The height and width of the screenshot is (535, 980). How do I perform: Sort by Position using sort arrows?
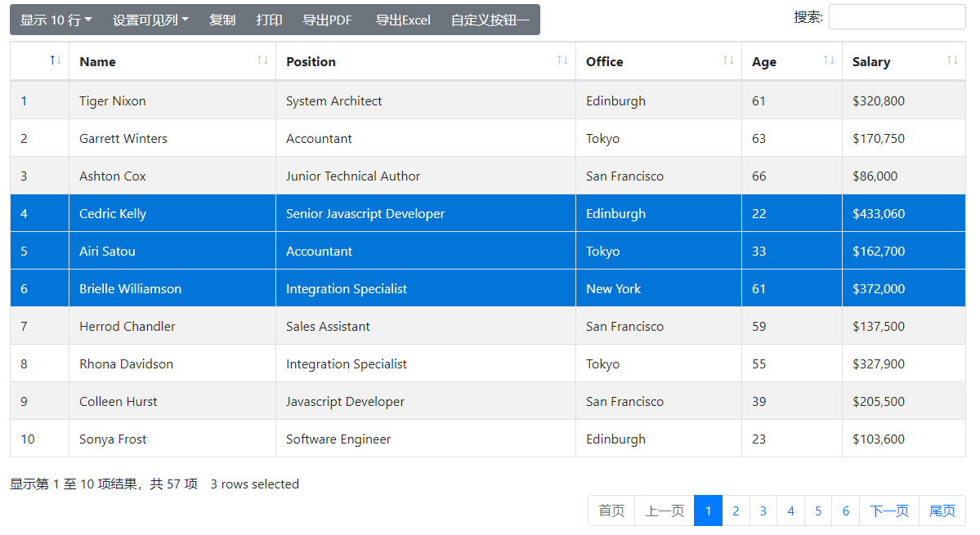562,60
